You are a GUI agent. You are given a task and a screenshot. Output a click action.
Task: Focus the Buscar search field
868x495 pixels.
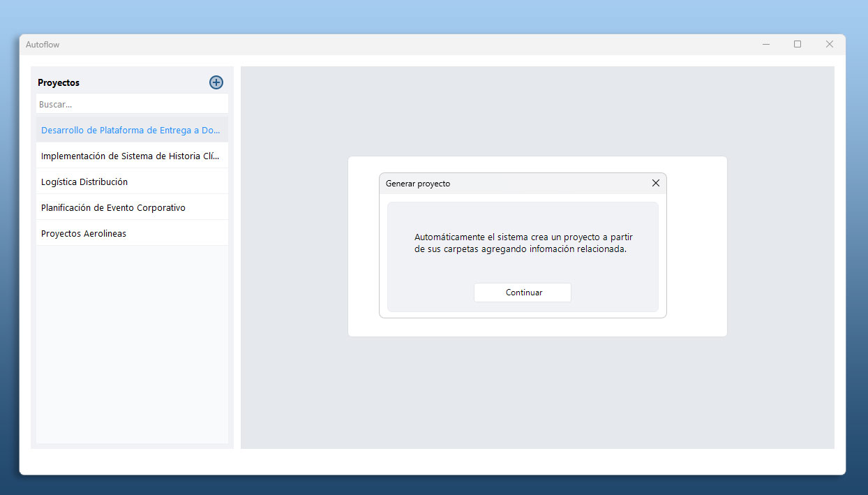tap(132, 104)
